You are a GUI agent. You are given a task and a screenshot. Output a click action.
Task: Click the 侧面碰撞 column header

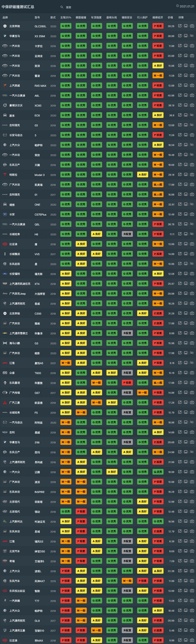click(81, 17)
